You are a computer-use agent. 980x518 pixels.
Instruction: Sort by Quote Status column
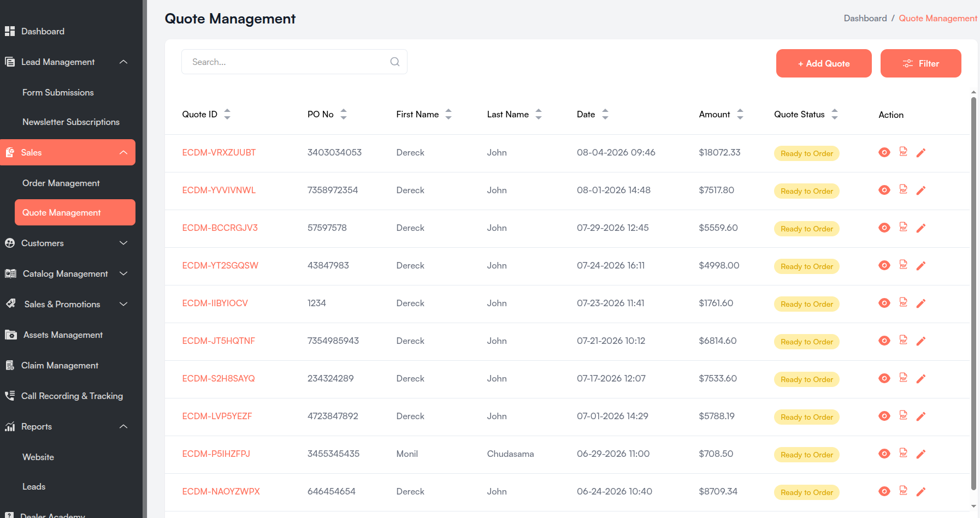(x=835, y=114)
